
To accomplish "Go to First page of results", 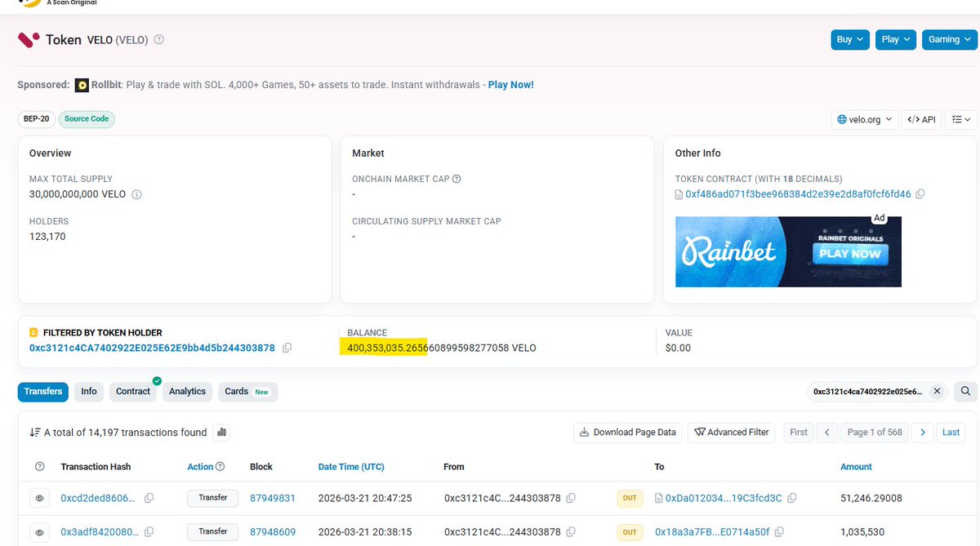I will pos(799,433).
